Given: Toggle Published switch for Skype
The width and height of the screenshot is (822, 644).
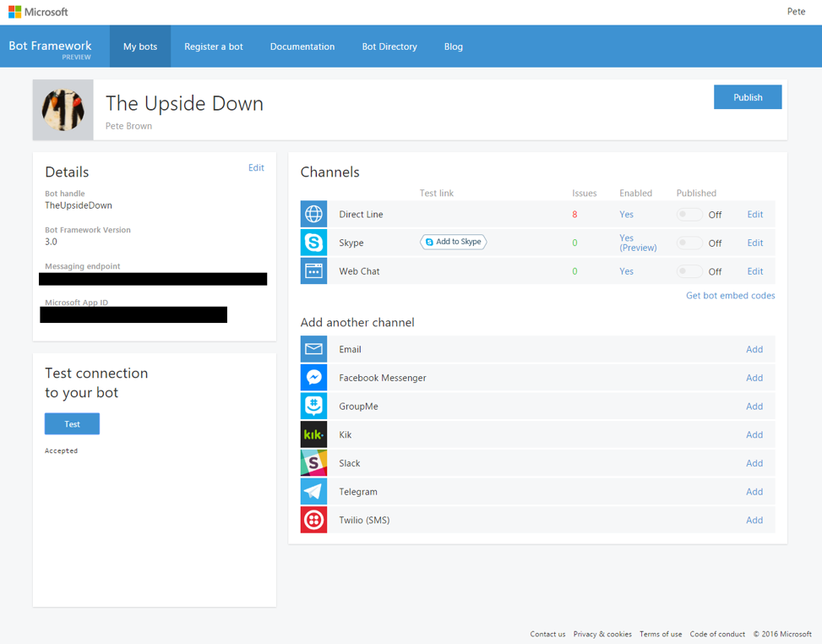Looking at the screenshot, I should (x=689, y=243).
